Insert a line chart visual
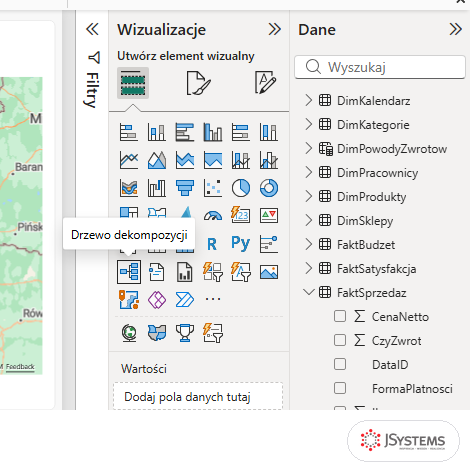Screen dimensions: 470x472 tap(129, 160)
